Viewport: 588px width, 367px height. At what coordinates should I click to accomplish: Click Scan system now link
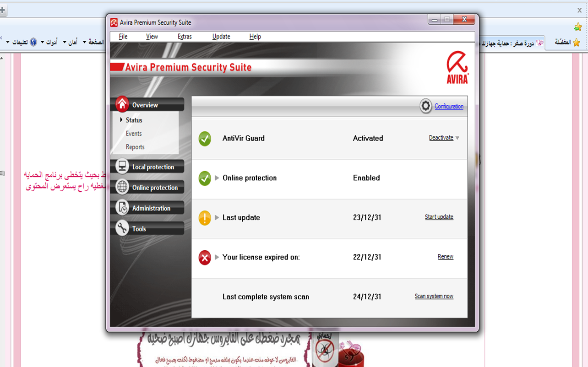coord(434,297)
